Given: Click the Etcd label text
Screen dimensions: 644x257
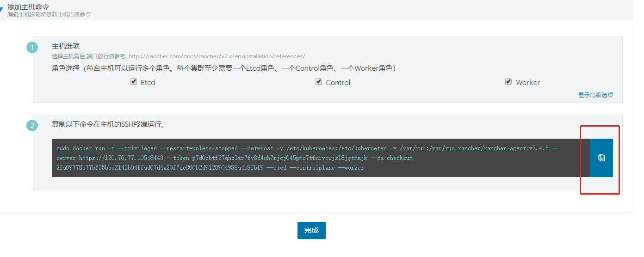Looking at the screenshot, I should coord(148,83).
